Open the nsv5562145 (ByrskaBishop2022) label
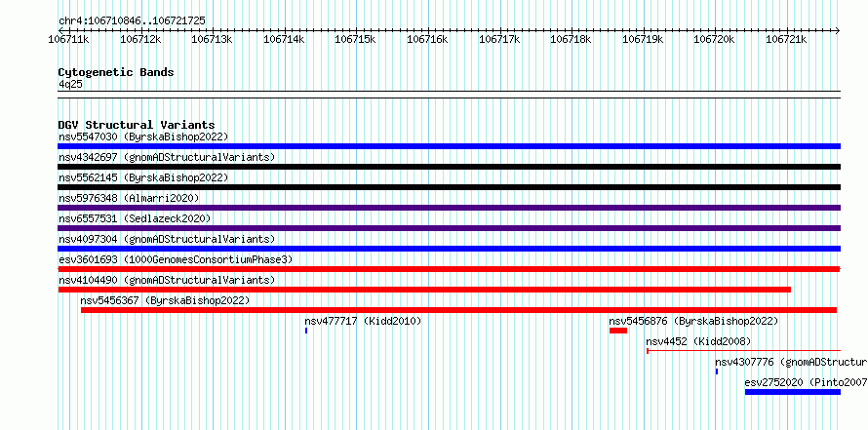The height and width of the screenshot is (430, 868). click(x=143, y=177)
